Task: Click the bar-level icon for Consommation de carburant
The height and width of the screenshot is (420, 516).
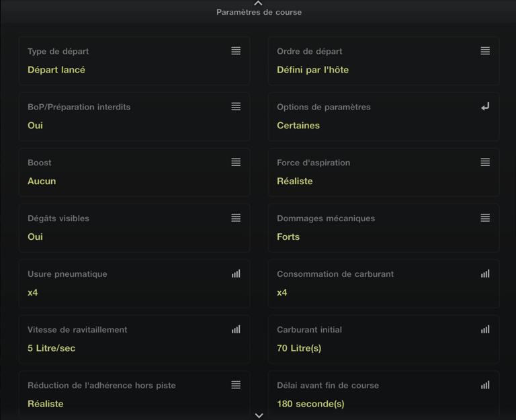Action: (x=485, y=274)
